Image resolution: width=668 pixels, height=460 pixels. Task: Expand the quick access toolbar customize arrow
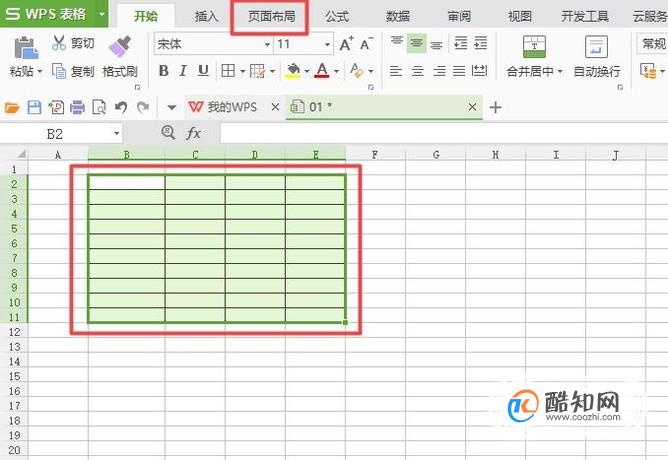172,108
